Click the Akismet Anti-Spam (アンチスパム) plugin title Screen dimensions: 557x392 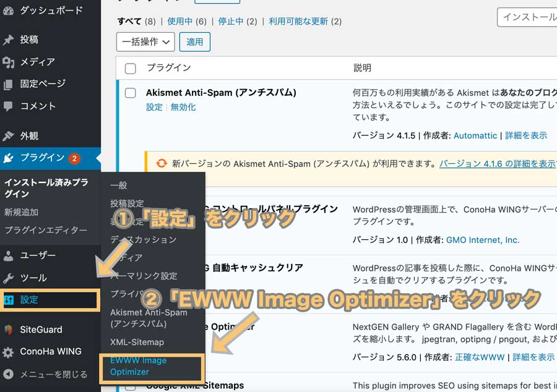pos(221,93)
